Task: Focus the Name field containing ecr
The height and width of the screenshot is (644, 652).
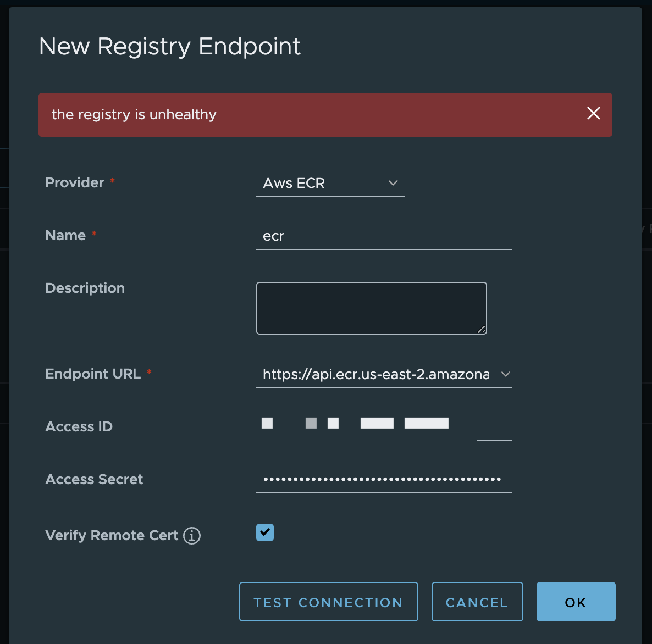Action: coord(383,236)
